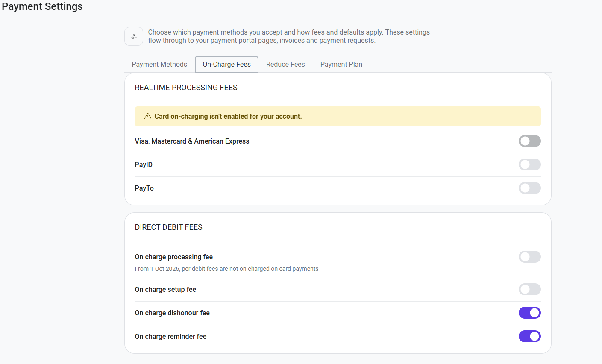This screenshot has height=364, width=602.
Task: Click the REALTIME PROCESSING FEES heading
Action: coord(186,88)
